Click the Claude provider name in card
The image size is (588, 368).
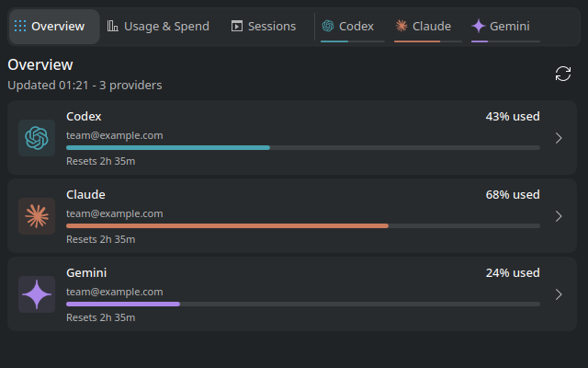pos(85,194)
